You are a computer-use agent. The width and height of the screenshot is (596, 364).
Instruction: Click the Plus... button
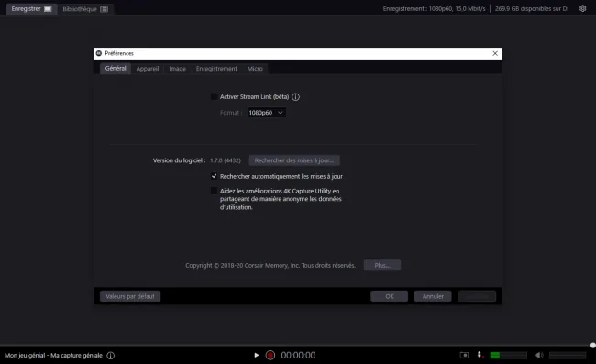382,265
